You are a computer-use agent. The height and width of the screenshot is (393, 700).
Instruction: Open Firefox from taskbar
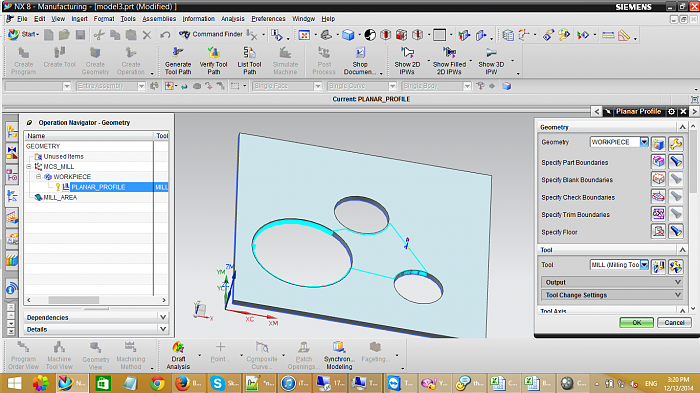tap(187, 383)
